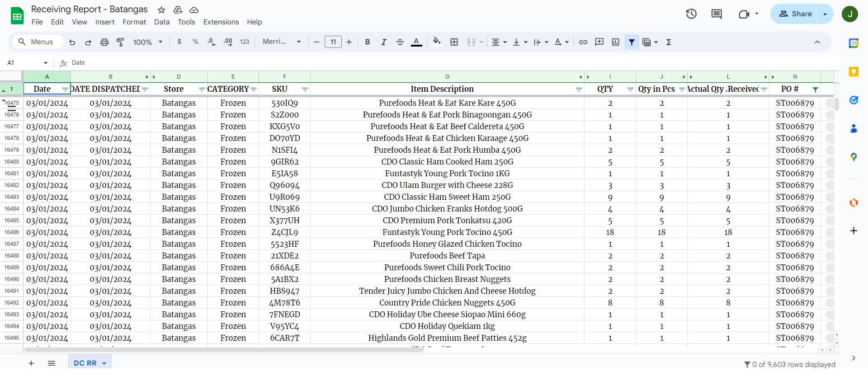This screenshot has width=868, height=385.
Task: Increase decimal places
Action: [x=228, y=42]
